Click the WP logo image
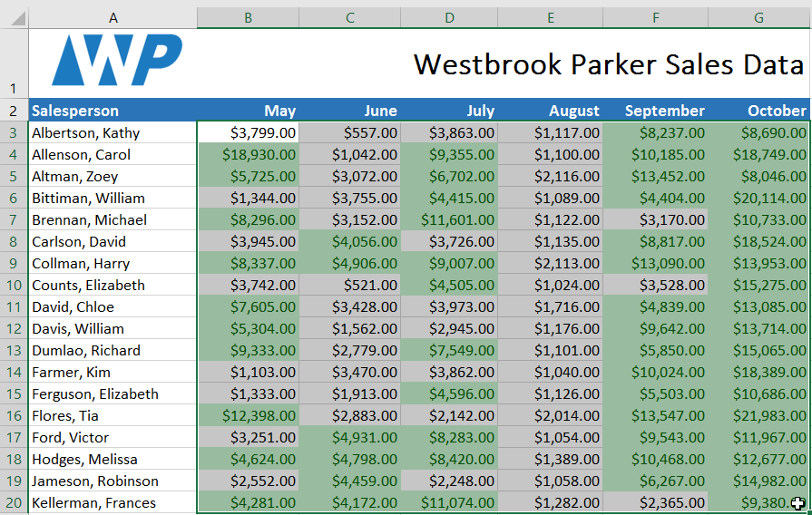The width and height of the screenshot is (812, 515). pos(116,61)
